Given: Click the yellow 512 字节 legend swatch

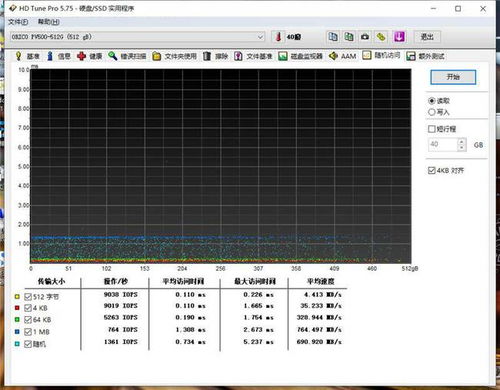Looking at the screenshot, I should click(17, 296).
